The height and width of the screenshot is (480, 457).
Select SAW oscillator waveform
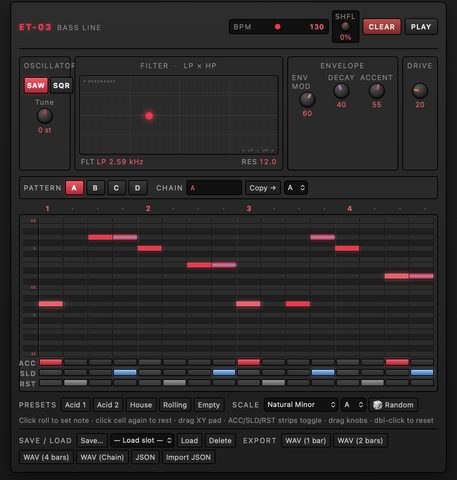pyautogui.click(x=36, y=85)
